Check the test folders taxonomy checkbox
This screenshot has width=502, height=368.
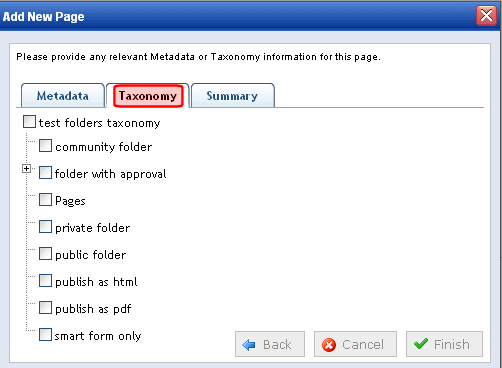(x=29, y=122)
